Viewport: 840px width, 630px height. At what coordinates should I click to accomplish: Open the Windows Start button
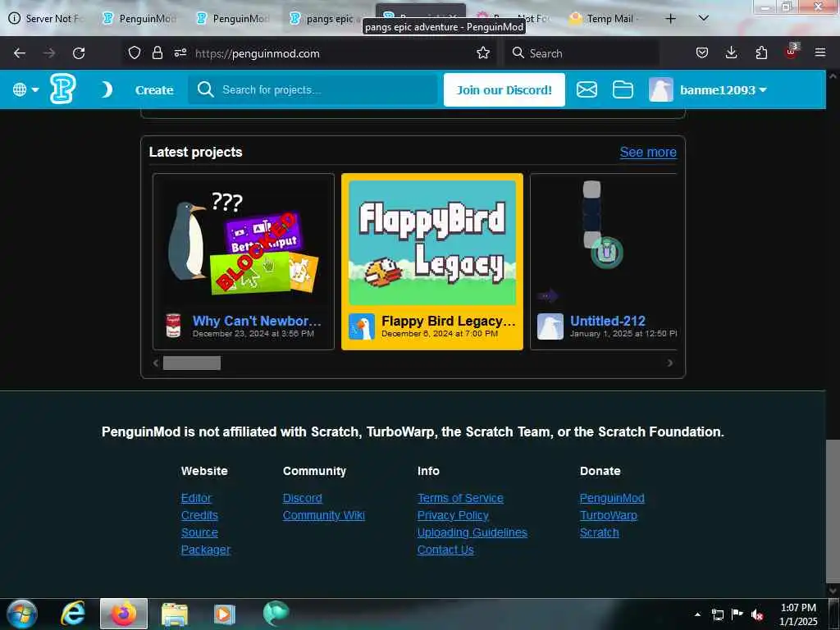22,614
